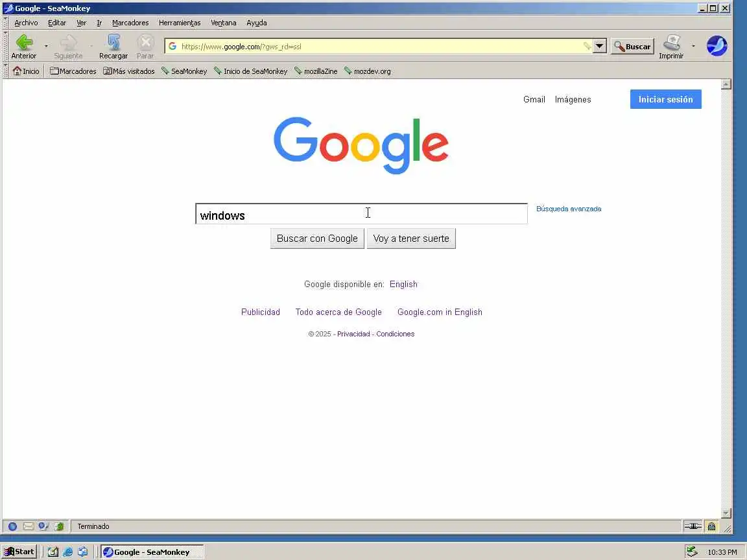Click the Iniciar sesión button
The height and width of the screenshot is (560, 747).
(665, 99)
